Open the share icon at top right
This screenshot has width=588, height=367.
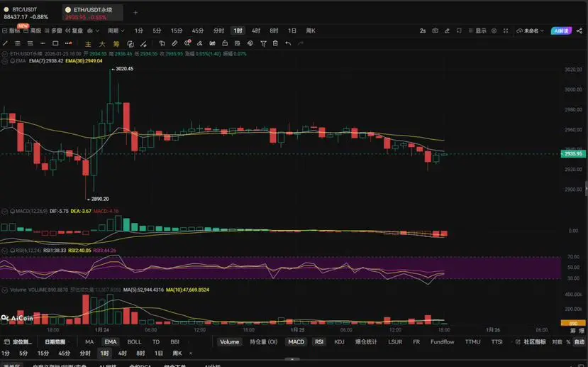579,31
